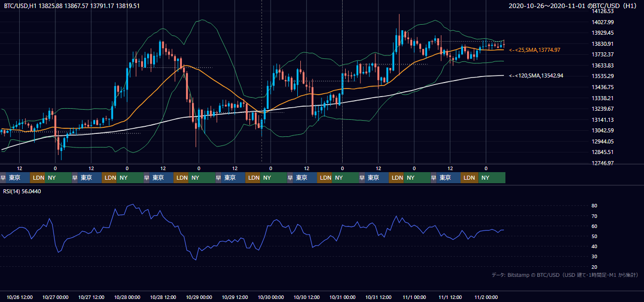Click price axis value 13338.21
The image size is (644, 302).
[603, 98]
